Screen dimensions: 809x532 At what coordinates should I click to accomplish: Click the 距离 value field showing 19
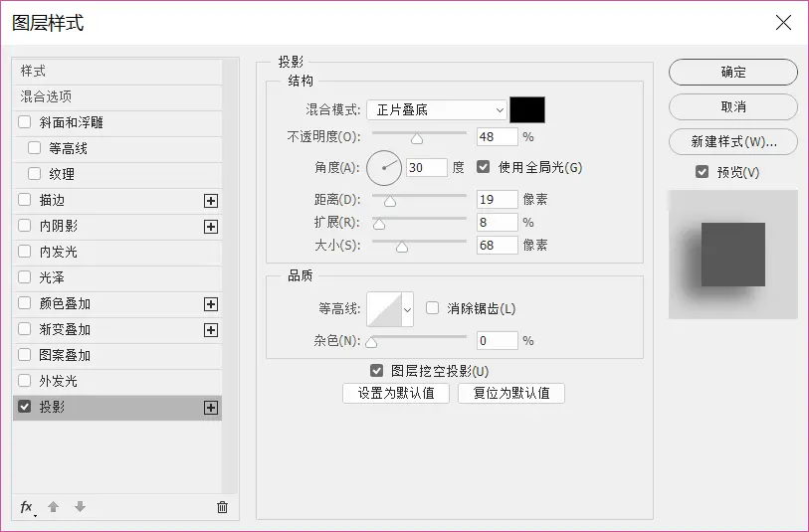(x=497, y=199)
